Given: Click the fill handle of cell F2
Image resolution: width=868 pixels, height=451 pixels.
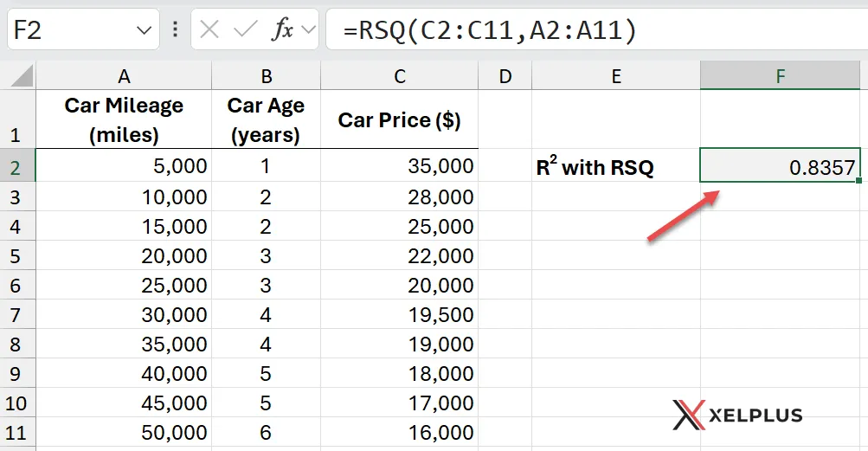Looking at the screenshot, I should (x=859, y=181).
